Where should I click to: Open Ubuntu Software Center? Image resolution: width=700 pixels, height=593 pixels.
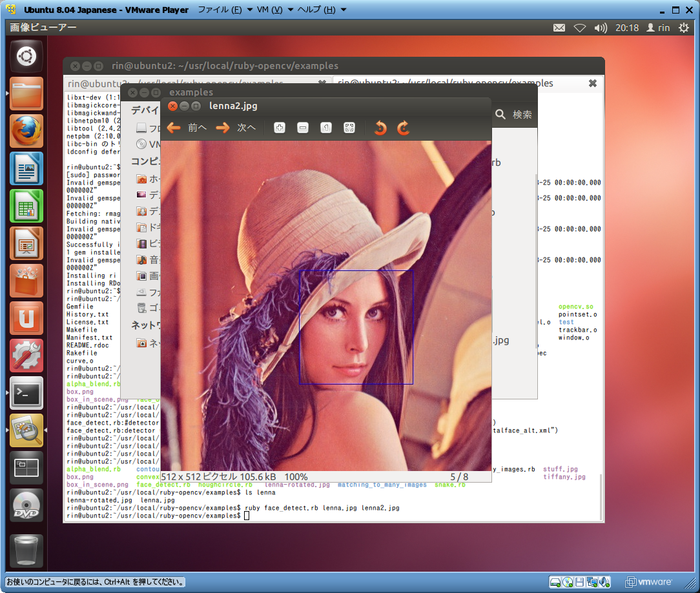coord(26,281)
